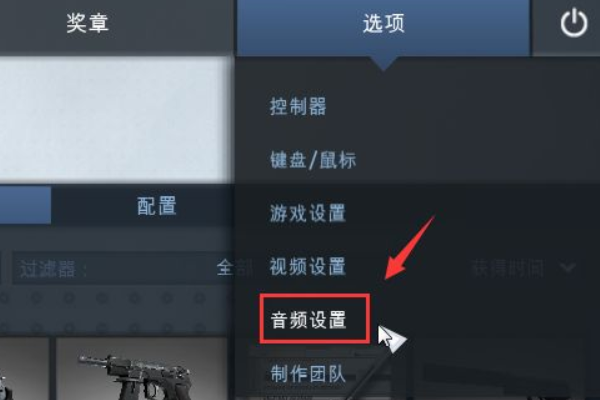The height and width of the screenshot is (400, 600).
Task: Click the chevron beside 获得时间
Action: (x=568, y=267)
